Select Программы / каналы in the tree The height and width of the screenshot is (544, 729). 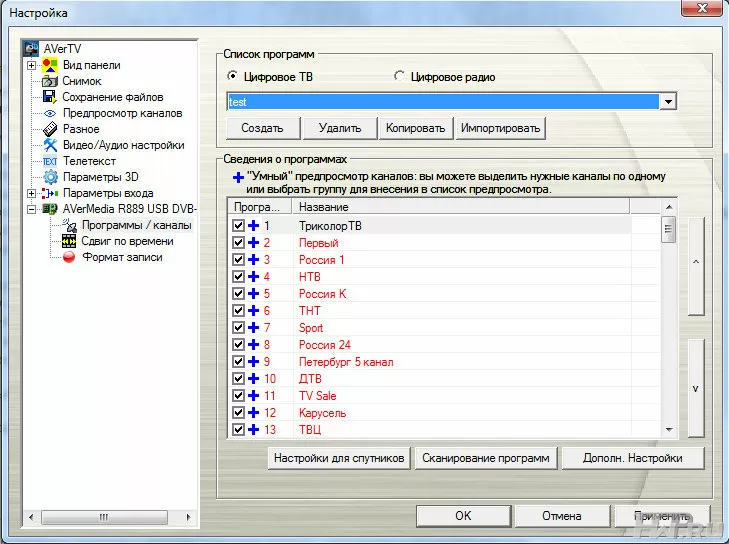tap(136, 225)
